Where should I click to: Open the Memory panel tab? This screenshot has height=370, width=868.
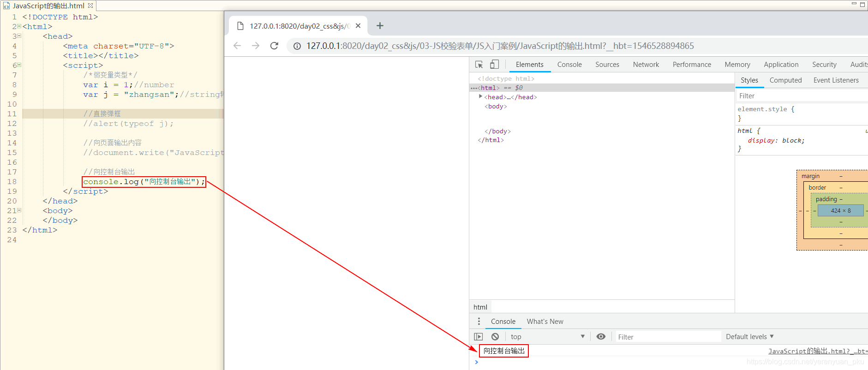(737, 65)
